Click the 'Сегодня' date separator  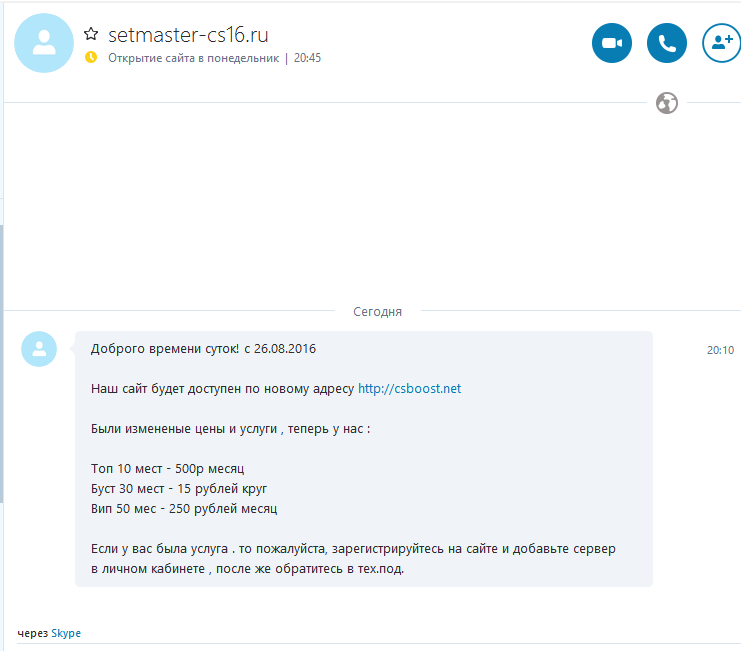pos(378,312)
